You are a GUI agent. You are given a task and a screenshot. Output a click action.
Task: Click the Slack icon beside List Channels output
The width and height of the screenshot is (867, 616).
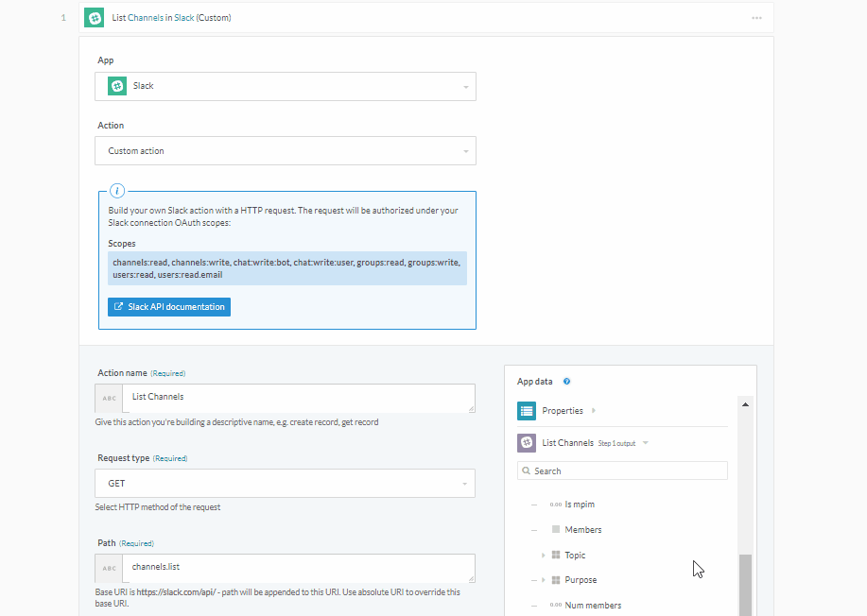tap(527, 442)
